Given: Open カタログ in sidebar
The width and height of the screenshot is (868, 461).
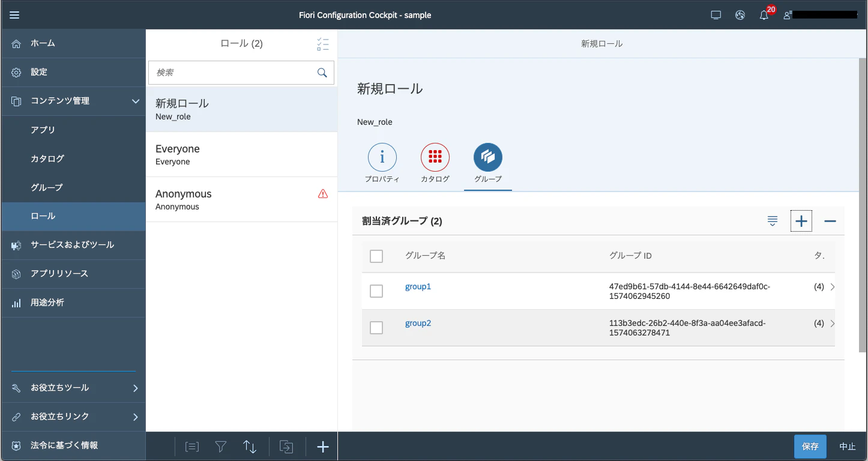Looking at the screenshot, I should (x=73, y=158).
